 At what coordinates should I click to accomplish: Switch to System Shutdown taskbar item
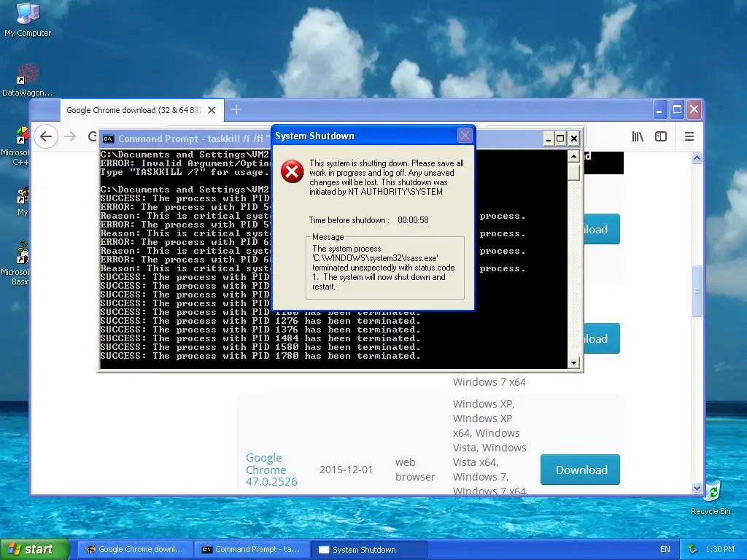tap(368, 550)
